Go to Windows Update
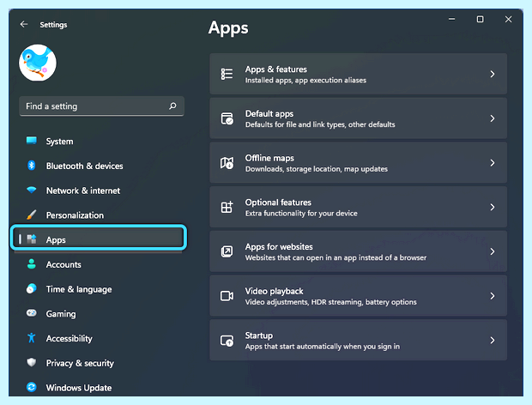Viewport: 532px width, 405px height. click(79, 388)
